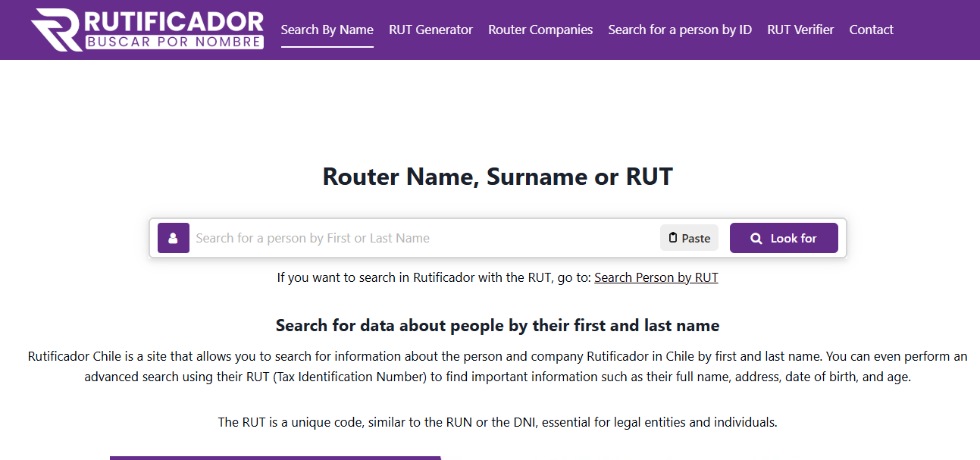Viewport: 980px width, 460px height.
Task: Click the text 'If you want to search in Rutificador'
Action: pyautogui.click(x=434, y=277)
